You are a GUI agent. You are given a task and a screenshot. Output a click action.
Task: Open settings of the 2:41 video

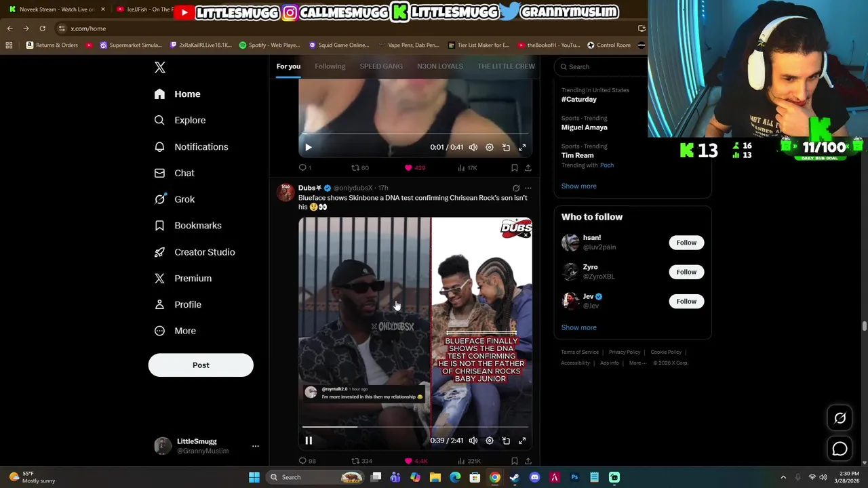[x=490, y=441]
